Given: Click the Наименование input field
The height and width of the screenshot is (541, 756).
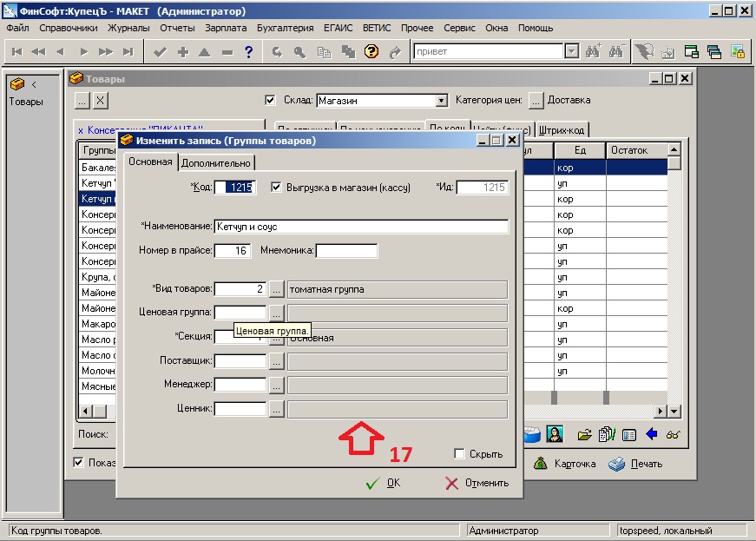Looking at the screenshot, I should pos(360,227).
